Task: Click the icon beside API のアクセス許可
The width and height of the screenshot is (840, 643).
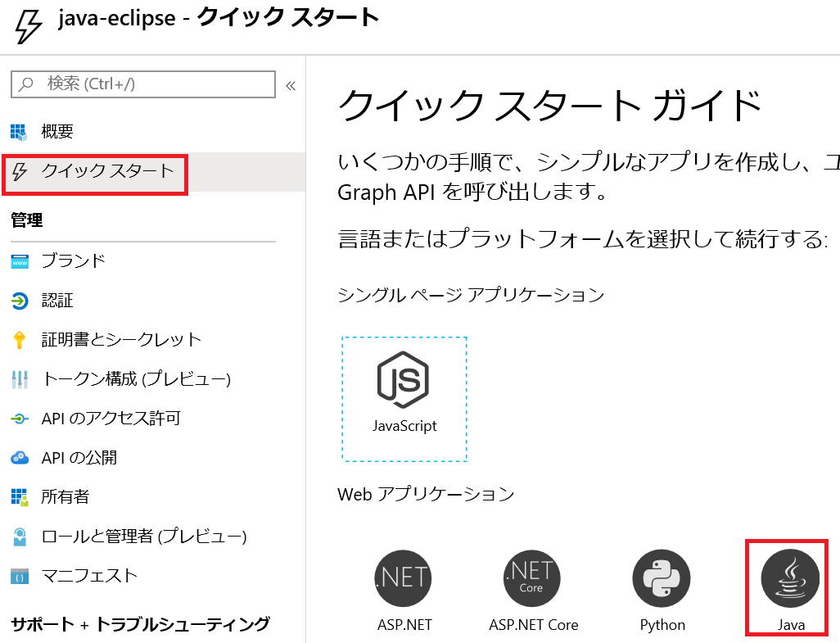Action: pyautogui.click(x=20, y=419)
